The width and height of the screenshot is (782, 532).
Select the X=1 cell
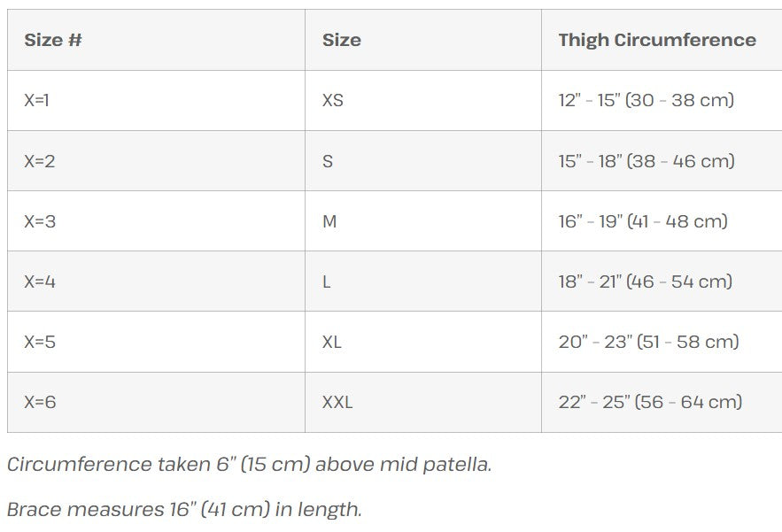click(x=37, y=100)
